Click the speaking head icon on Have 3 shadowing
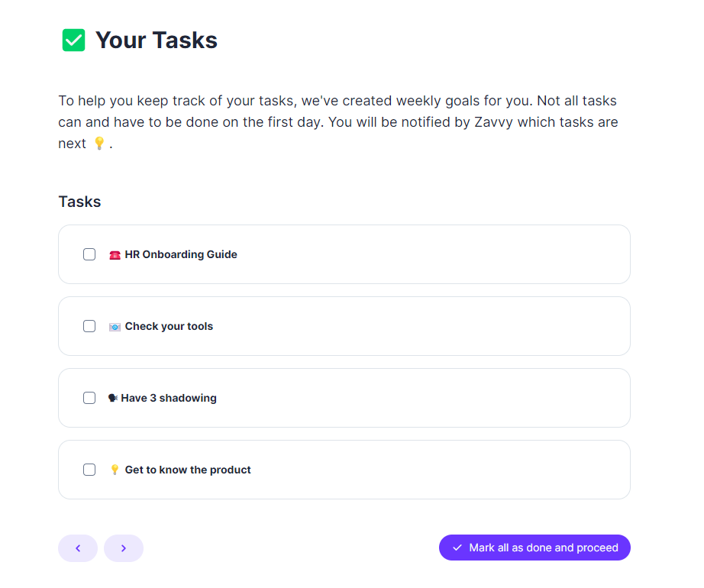 coord(115,398)
